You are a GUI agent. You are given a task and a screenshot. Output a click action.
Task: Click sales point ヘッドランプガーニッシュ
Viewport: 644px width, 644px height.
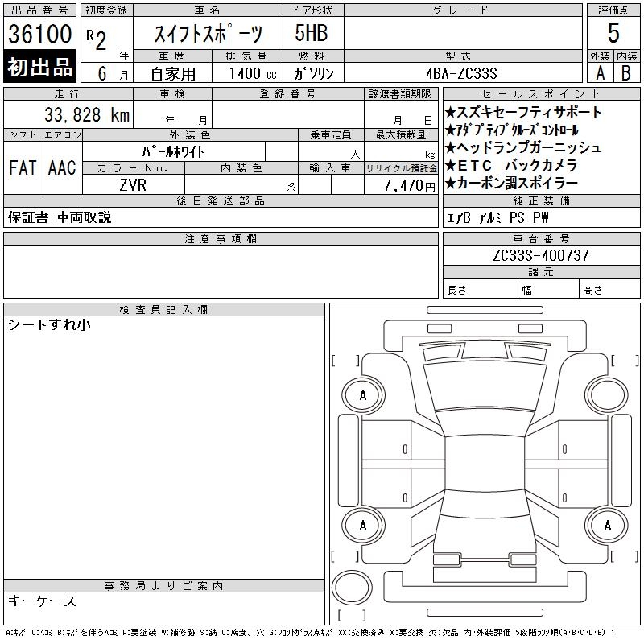523,147
